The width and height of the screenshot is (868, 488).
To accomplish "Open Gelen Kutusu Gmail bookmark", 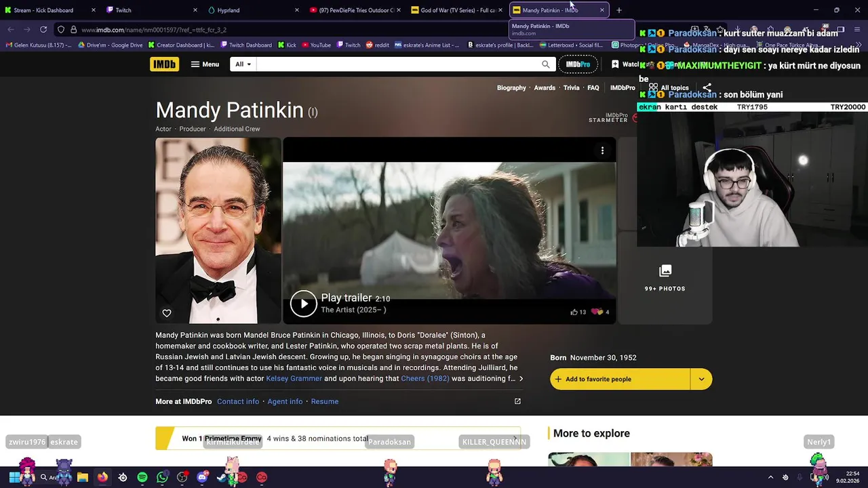I will point(38,45).
